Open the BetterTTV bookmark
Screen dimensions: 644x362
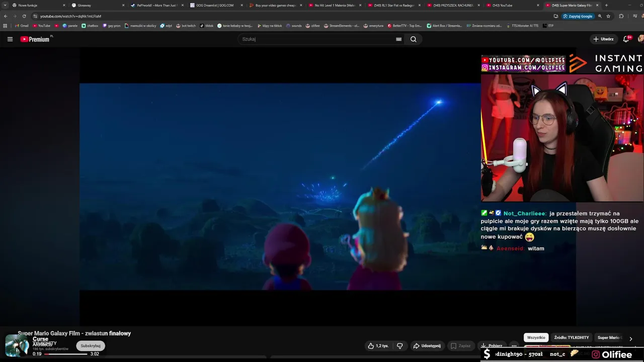point(405,26)
